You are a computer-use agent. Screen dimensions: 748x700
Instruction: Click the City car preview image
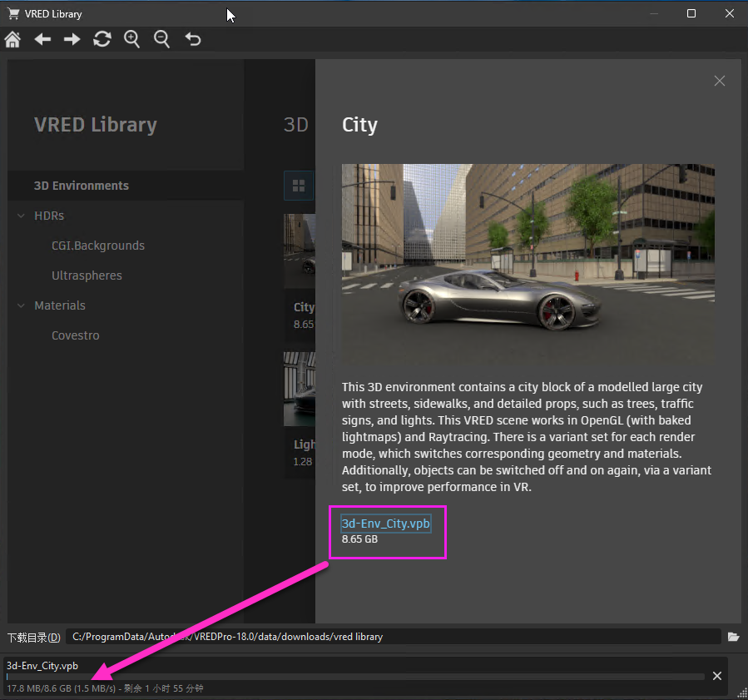click(528, 265)
